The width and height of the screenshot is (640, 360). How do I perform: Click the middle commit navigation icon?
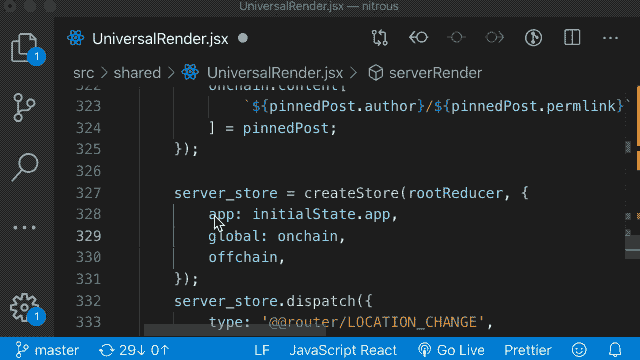456,38
